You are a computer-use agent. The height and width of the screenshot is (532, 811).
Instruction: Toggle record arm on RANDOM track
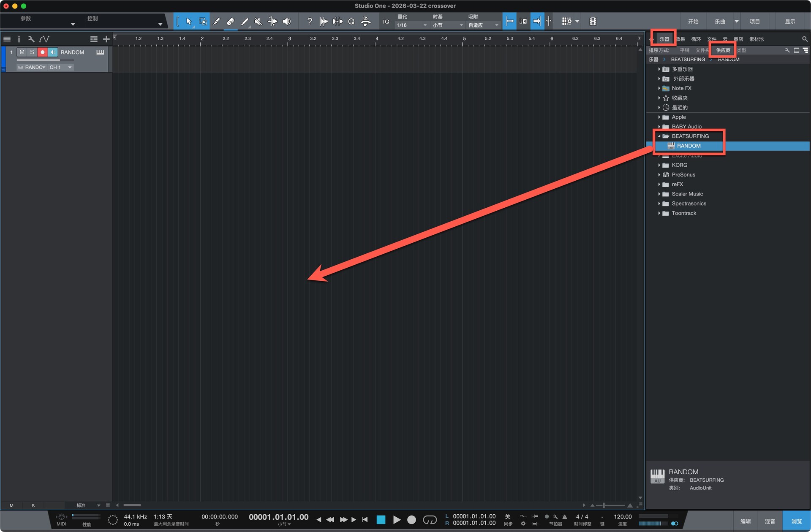click(x=42, y=52)
